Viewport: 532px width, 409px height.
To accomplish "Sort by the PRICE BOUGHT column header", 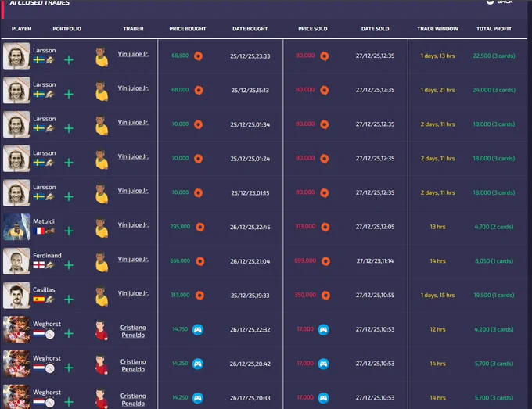I will click(x=188, y=29).
